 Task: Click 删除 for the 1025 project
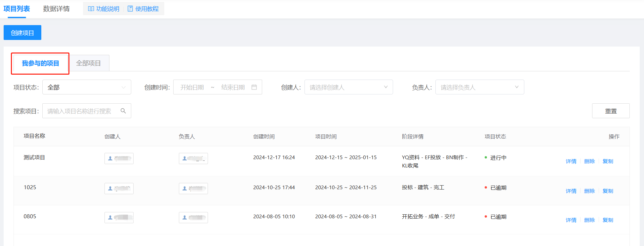click(589, 191)
